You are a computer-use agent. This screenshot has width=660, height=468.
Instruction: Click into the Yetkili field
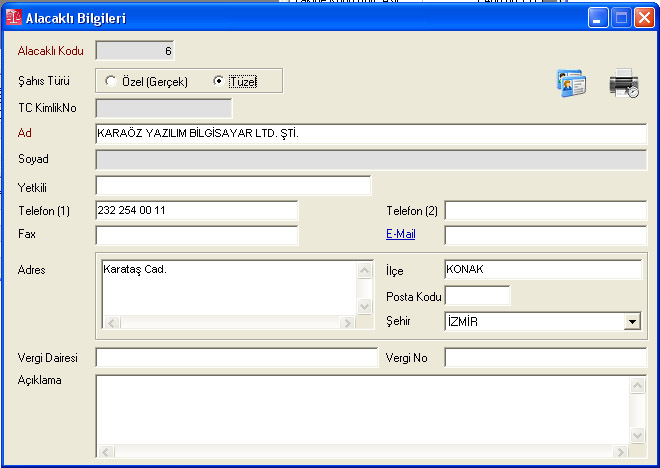click(x=233, y=186)
